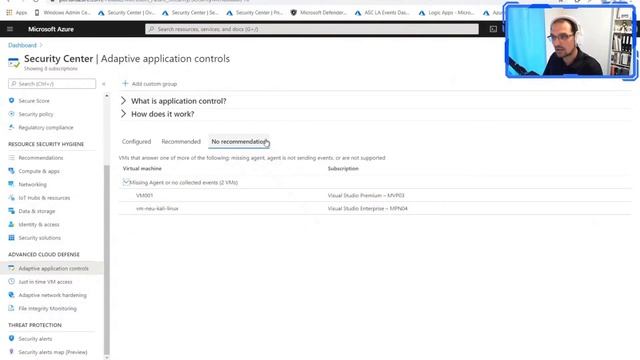Open the Security Center Overview bookmark
The width and height of the screenshot is (640, 360).
[127, 13]
